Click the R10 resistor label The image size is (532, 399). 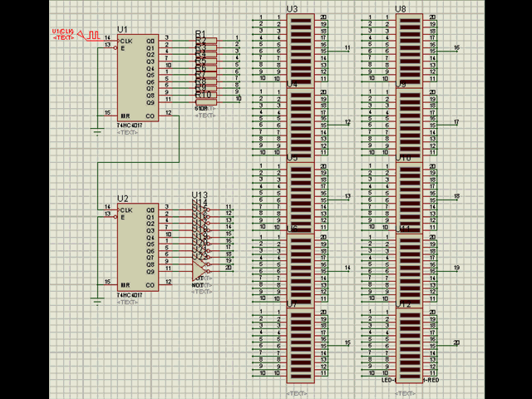(x=203, y=95)
